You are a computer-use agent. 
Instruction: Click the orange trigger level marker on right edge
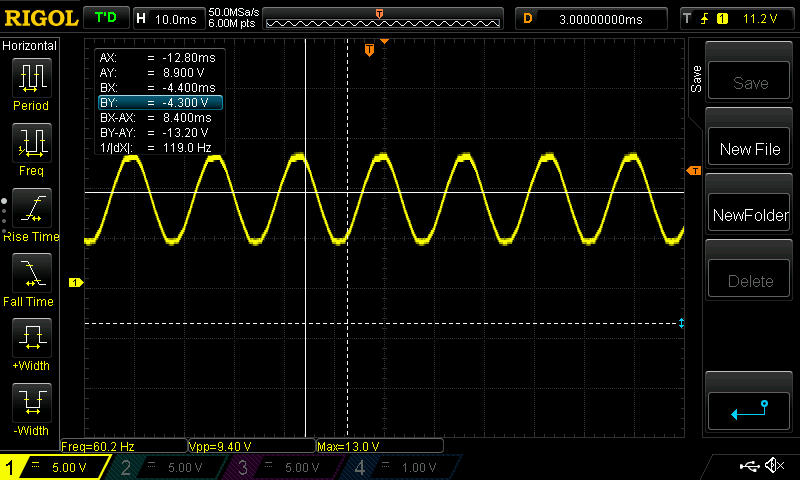694,170
